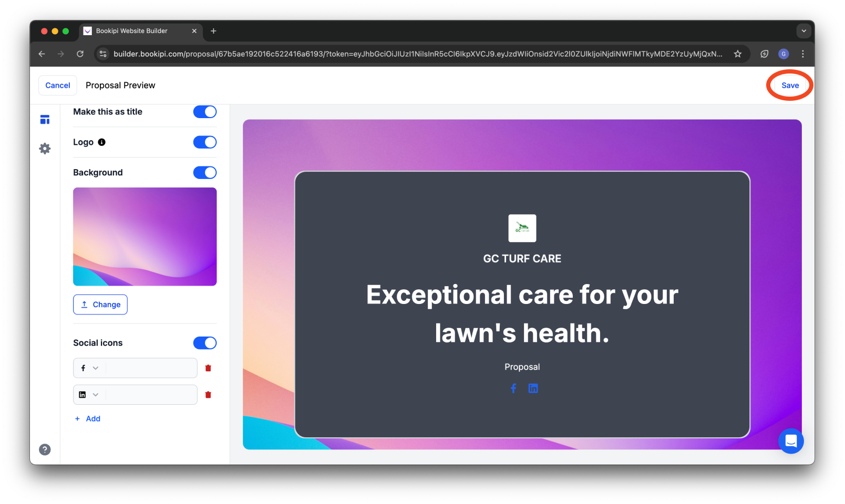Delete the LinkedIn social icon row
The width and height of the screenshot is (845, 504).
208,395
